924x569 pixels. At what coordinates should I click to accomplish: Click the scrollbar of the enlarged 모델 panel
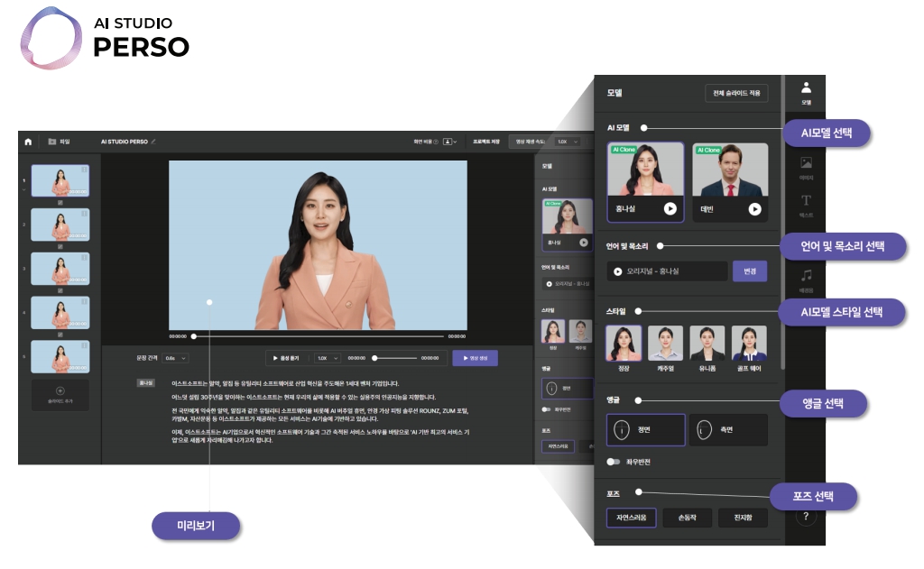782,224
